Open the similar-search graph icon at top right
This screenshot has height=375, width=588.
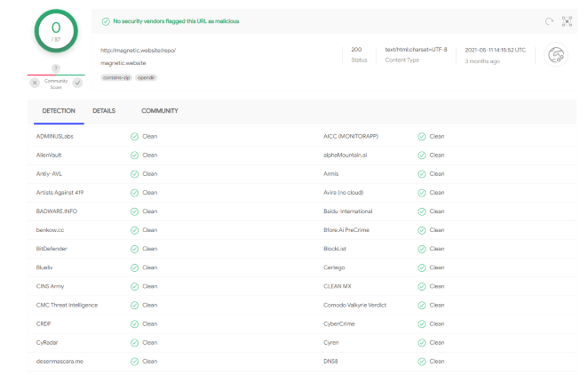(x=567, y=20)
